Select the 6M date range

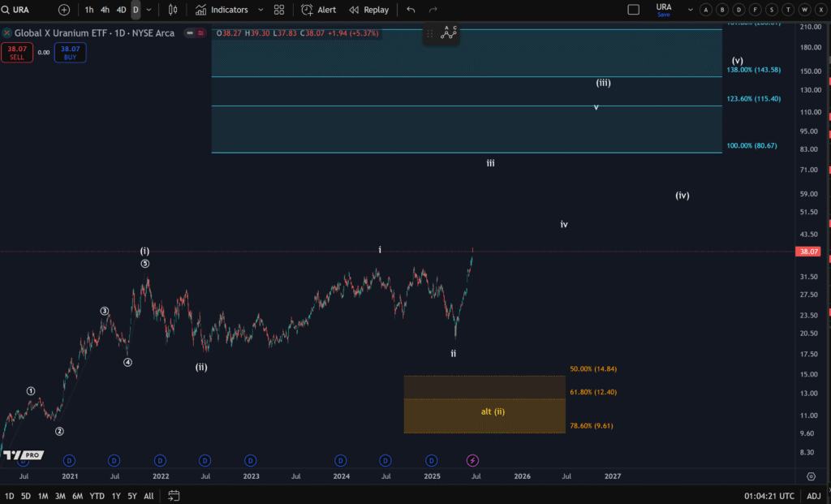[77, 496]
